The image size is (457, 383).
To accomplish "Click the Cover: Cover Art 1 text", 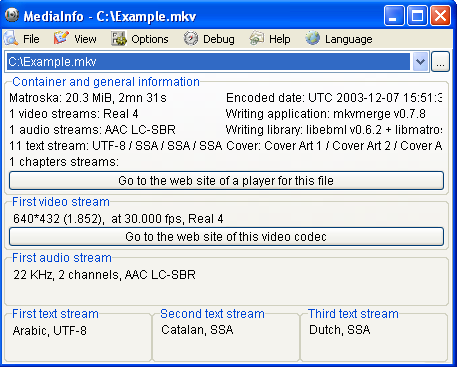I will coord(334,146).
